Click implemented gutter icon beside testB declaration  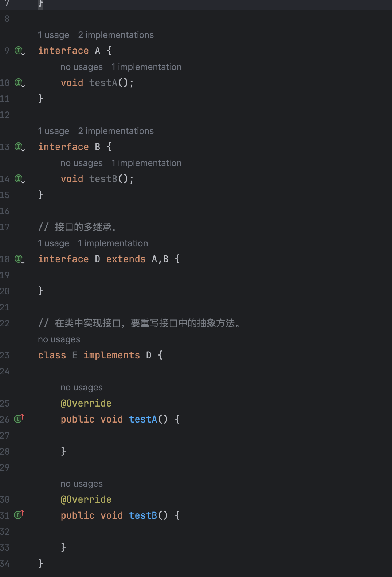click(19, 179)
